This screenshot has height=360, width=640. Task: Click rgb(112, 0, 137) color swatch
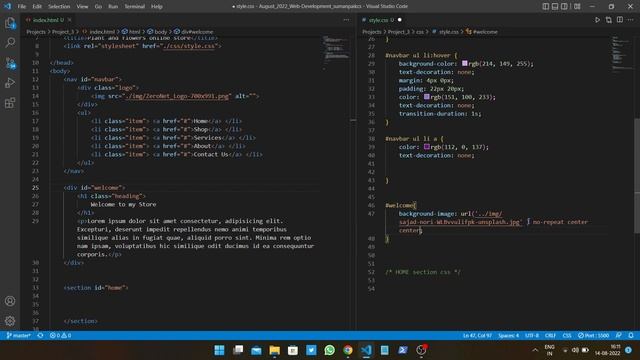tap(427, 147)
